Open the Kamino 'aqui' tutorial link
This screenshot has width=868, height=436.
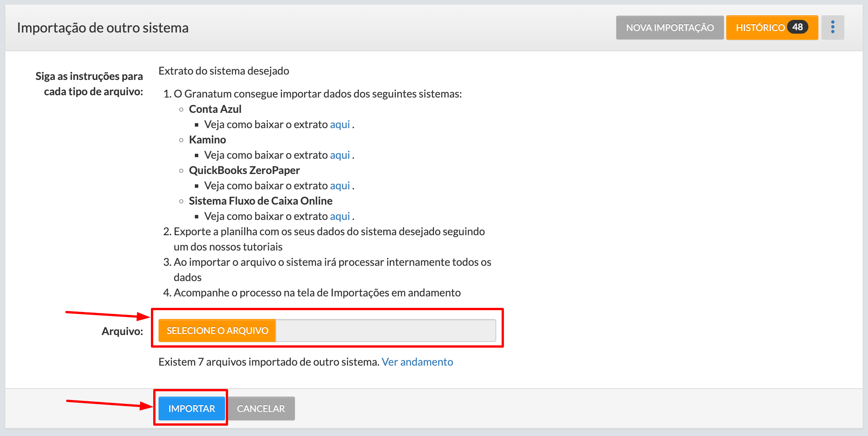point(340,155)
